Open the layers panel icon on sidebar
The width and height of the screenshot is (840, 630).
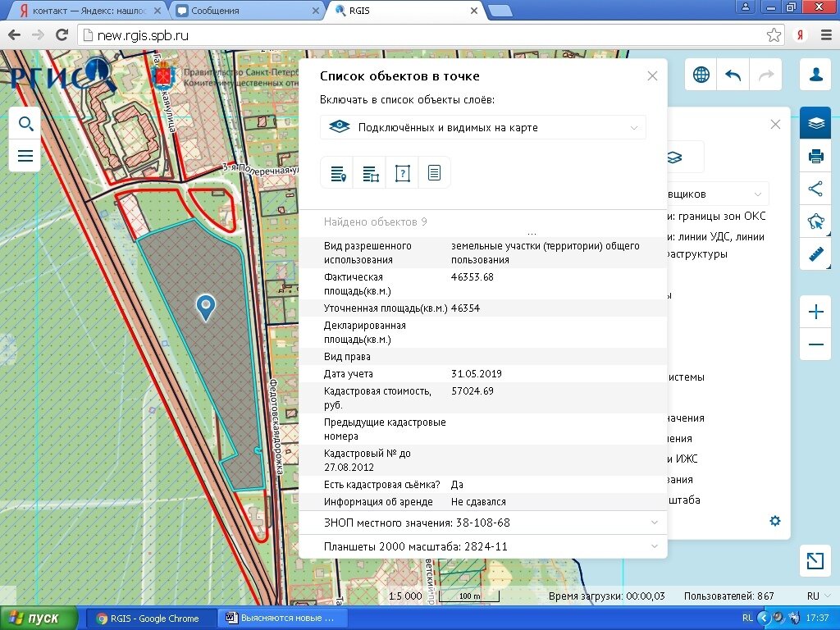click(815, 123)
